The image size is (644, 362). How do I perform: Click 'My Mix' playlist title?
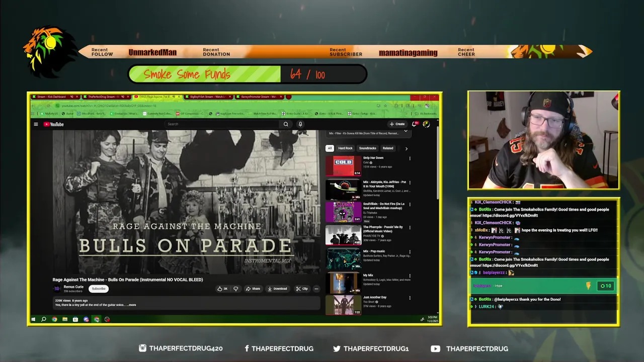pos(368,276)
